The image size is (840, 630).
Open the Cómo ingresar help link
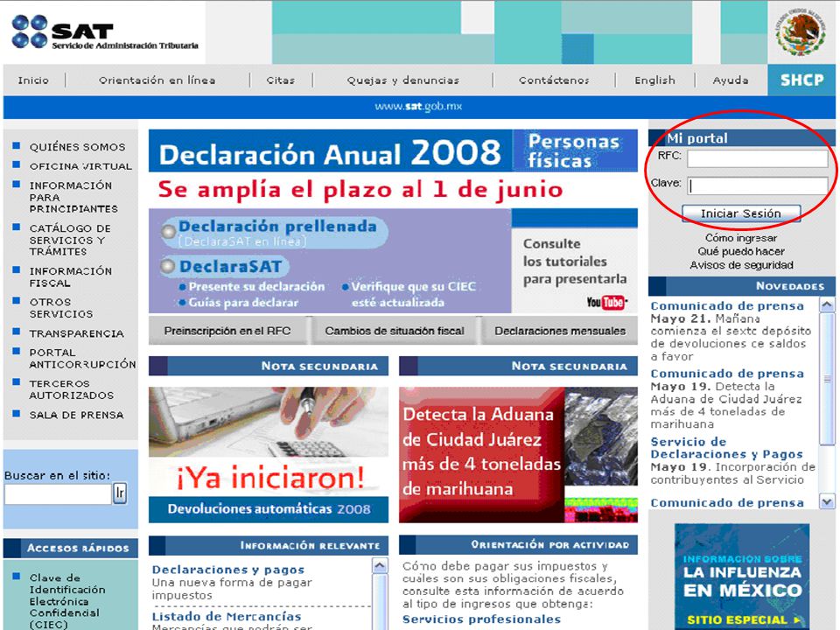(x=741, y=238)
